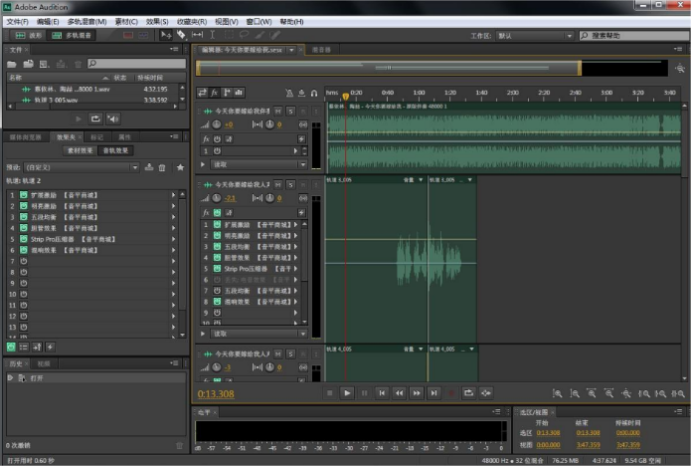Show sends track controls icon
The height and width of the screenshot is (466, 691).
point(227,93)
